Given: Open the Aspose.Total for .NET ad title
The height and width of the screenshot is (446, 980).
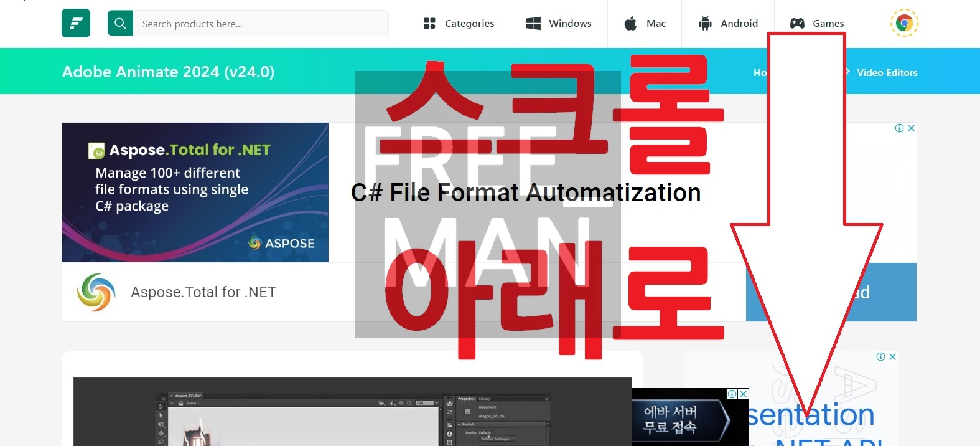Looking at the screenshot, I should click(x=203, y=292).
